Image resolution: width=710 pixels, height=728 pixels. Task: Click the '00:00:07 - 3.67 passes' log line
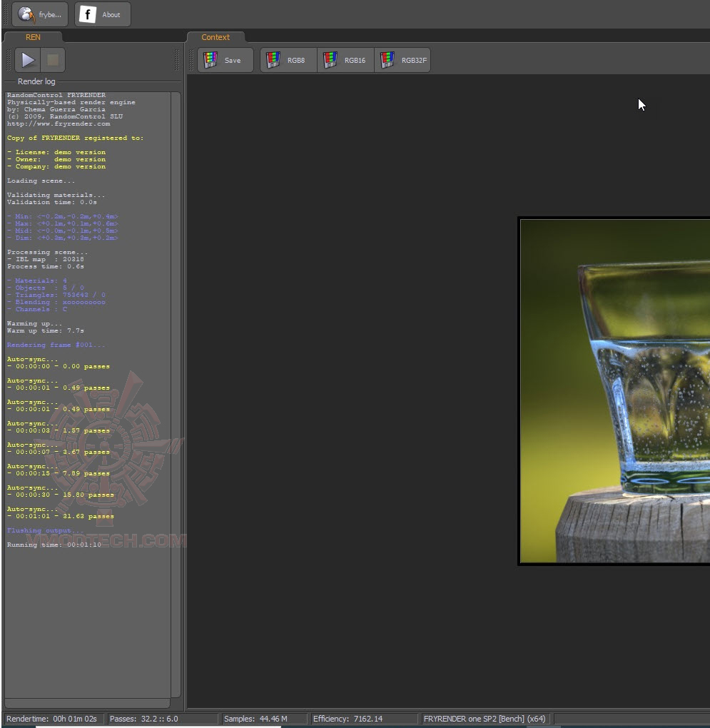[59, 453]
